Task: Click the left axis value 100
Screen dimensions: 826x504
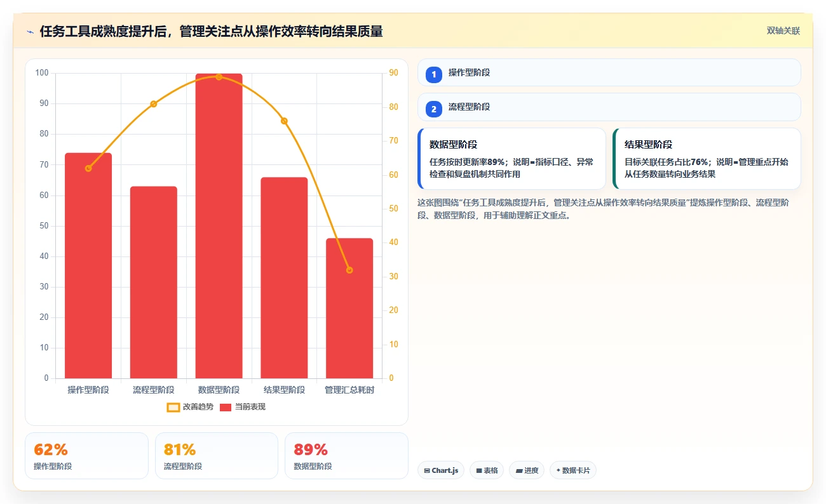Action: 42,73
